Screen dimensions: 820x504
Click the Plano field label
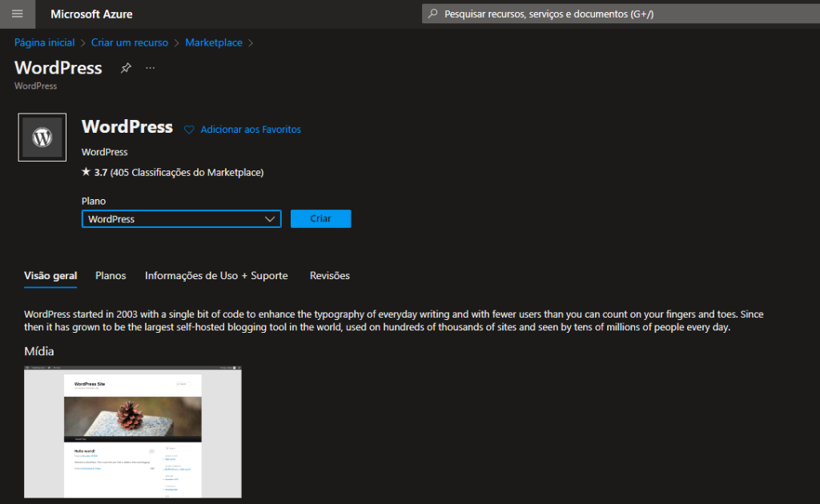[x=94, y=201]
